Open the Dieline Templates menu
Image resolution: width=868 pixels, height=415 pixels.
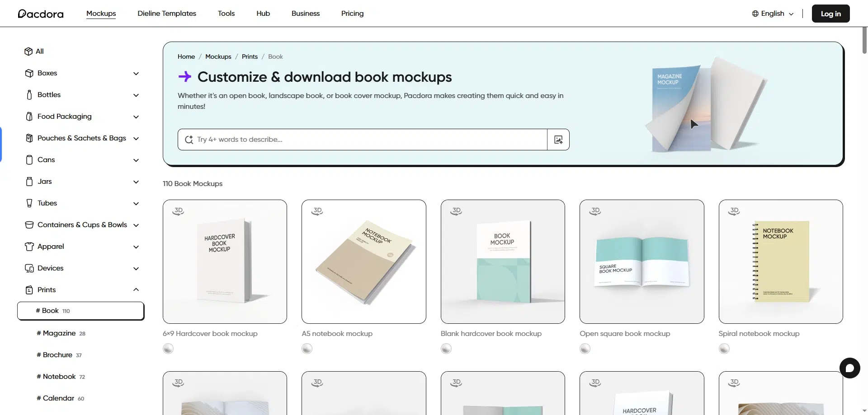coord(167,14)
